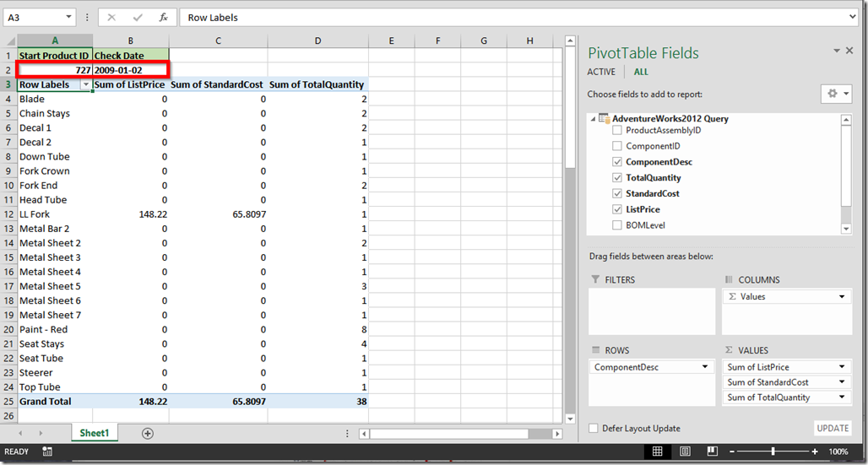The height and width of the screenshot is (465, 868).
Task: Select the Paint - Red row label
Action: pos(55,329)
